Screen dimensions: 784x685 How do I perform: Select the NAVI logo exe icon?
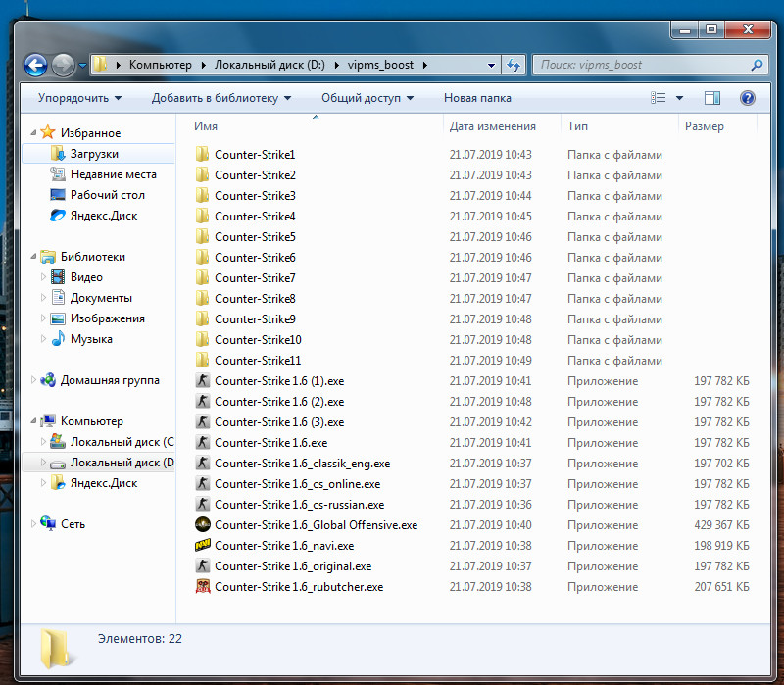coord(202,545)
